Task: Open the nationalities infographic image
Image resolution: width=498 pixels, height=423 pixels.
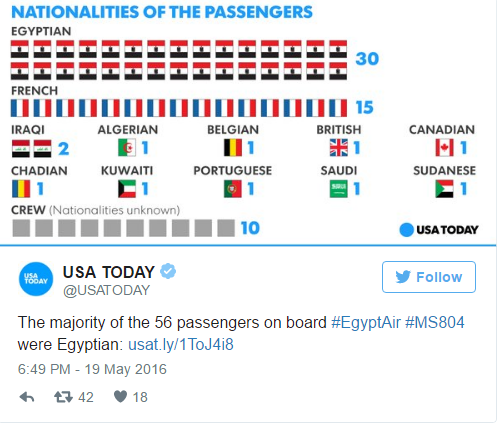Action: 248,122
